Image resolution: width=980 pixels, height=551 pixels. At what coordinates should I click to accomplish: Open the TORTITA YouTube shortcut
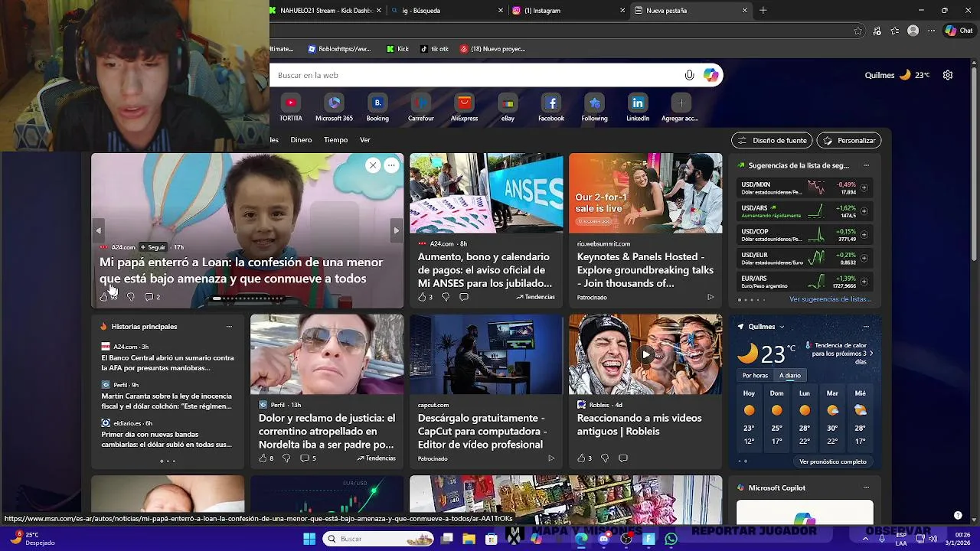coord(290,103)
